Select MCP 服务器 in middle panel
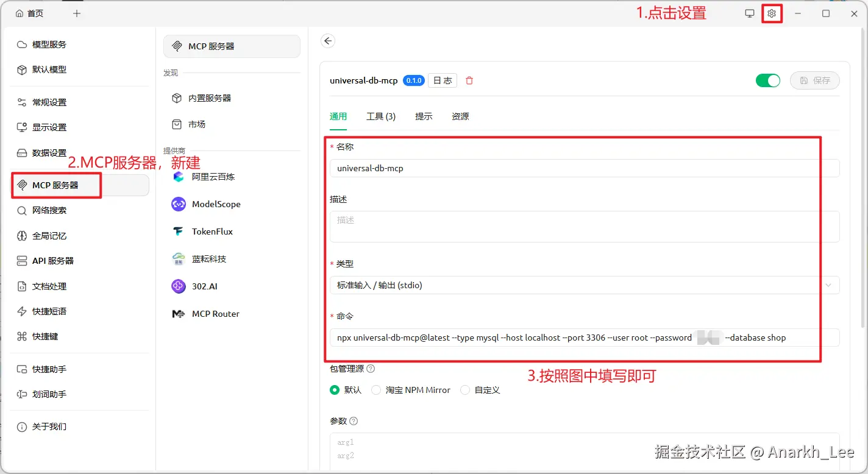This screenshot has width=868, height=474. click(232, 46)
